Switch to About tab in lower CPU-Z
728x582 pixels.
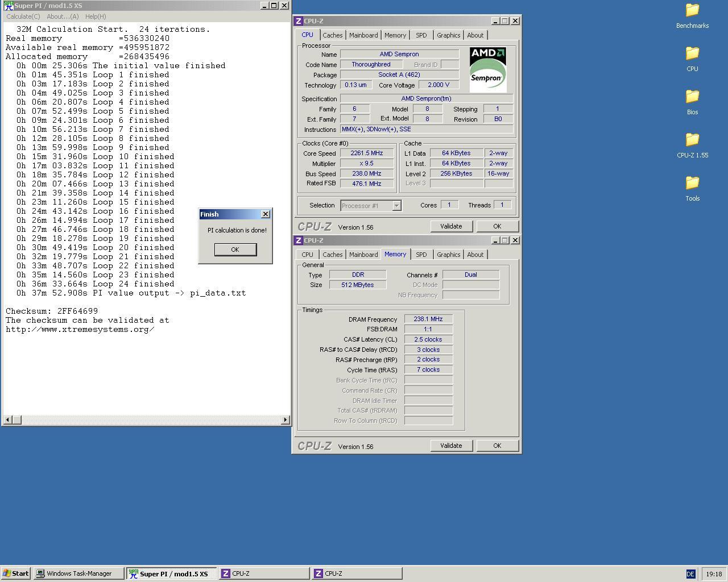[475, 255]
